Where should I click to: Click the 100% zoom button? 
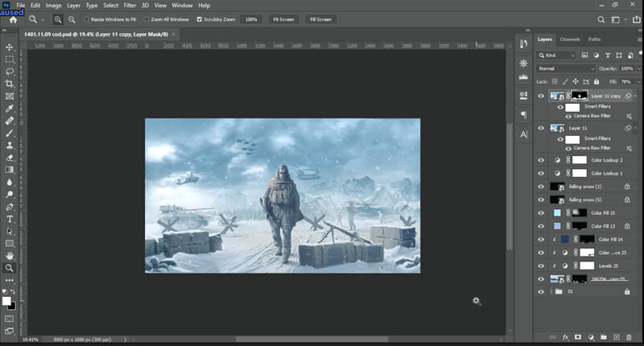[x=251, y=19]
